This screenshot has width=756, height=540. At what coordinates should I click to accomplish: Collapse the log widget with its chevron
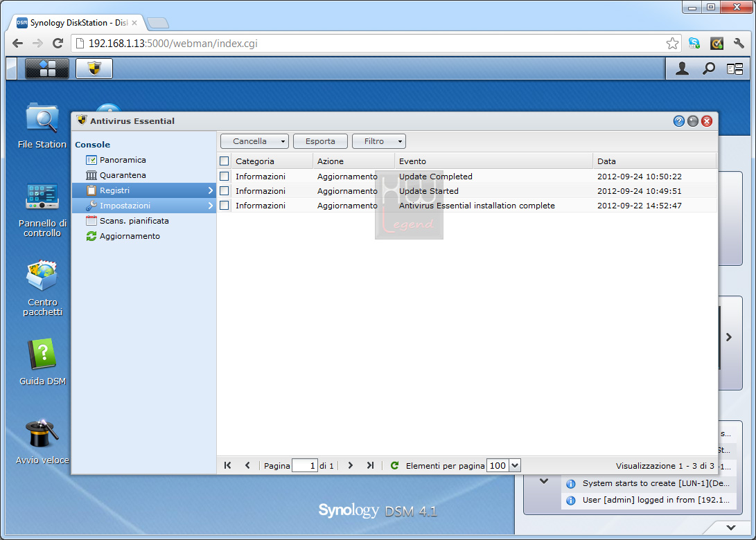click(544, 480)
